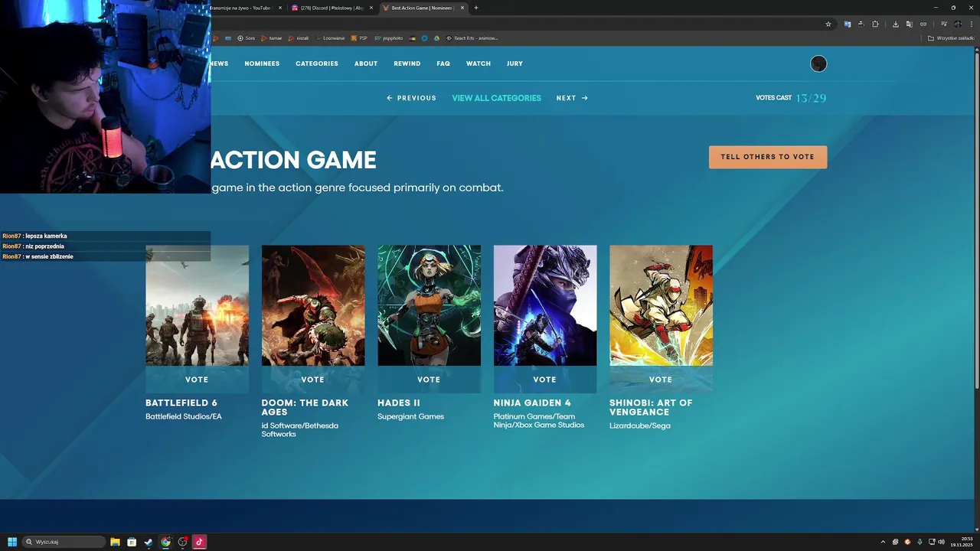Go to the ABOUT page

click(x=366, y=64)
